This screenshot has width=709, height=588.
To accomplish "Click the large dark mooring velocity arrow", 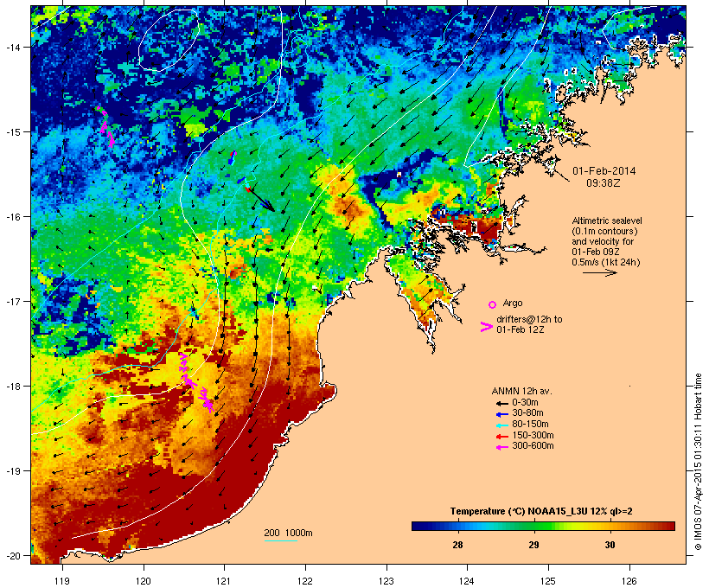I will point(261,199).
